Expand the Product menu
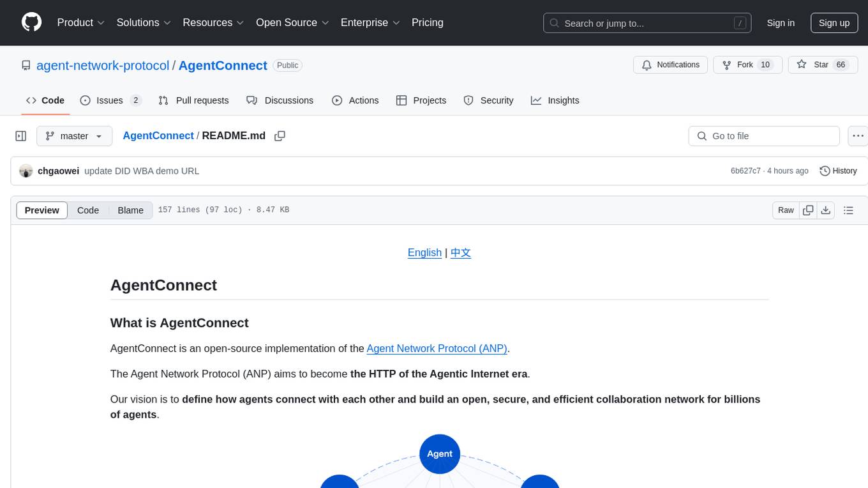Viewport: 868px width, 488px height. 81,22
